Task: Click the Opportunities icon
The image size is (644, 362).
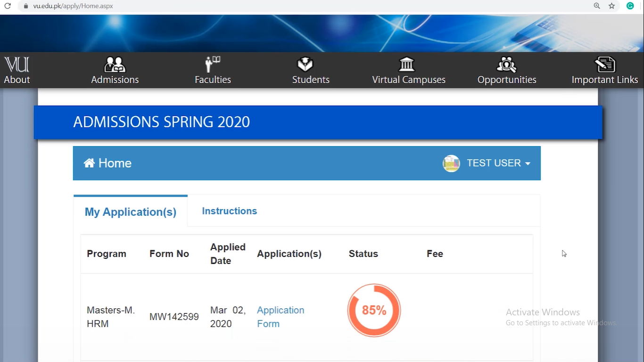Action: point(506,65)
